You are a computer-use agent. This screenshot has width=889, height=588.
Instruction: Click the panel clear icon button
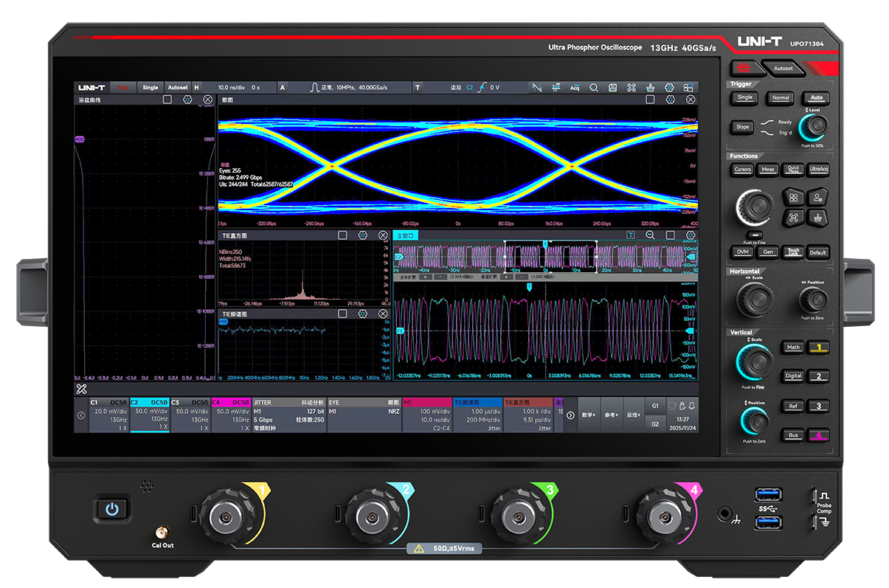[817, 218]
